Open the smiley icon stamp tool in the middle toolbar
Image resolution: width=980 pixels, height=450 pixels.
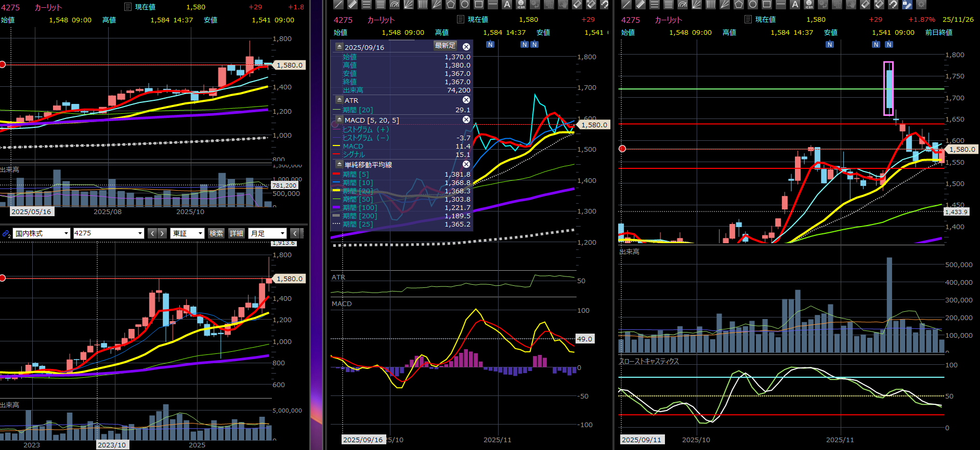point(521,5)
